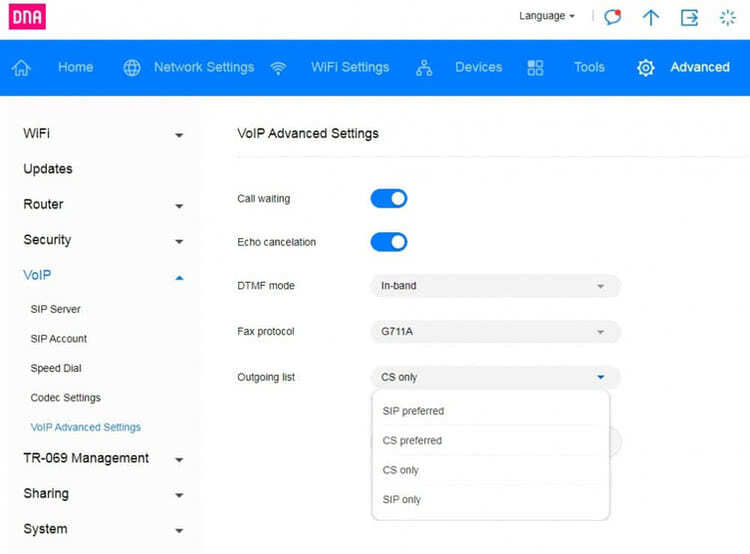This screenshot has height=554, width=750.
Task: Click the WiFi sidebar label
Action: [x=36, y=133]
